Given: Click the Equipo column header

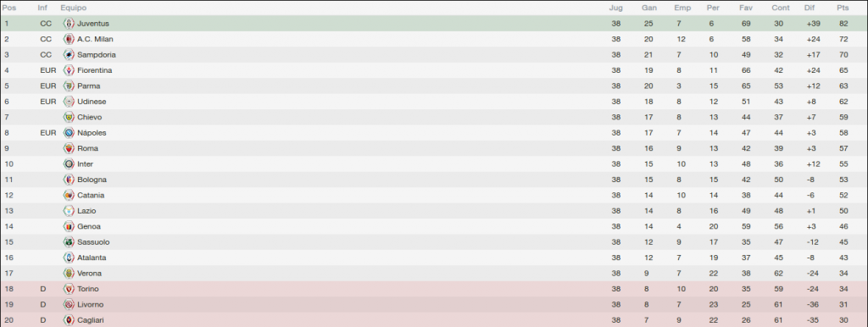Looking at the screenshot, I should 73,8.
